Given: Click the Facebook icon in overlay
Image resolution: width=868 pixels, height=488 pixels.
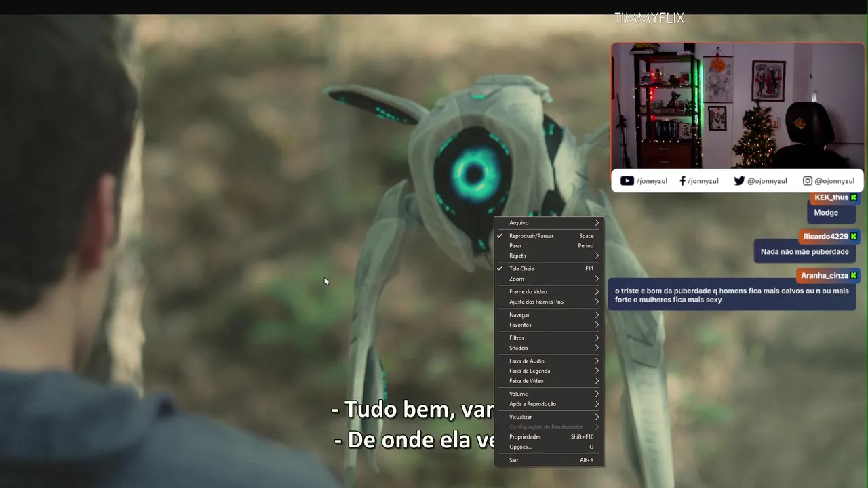Looking at the screenshot, I should 683,181.
